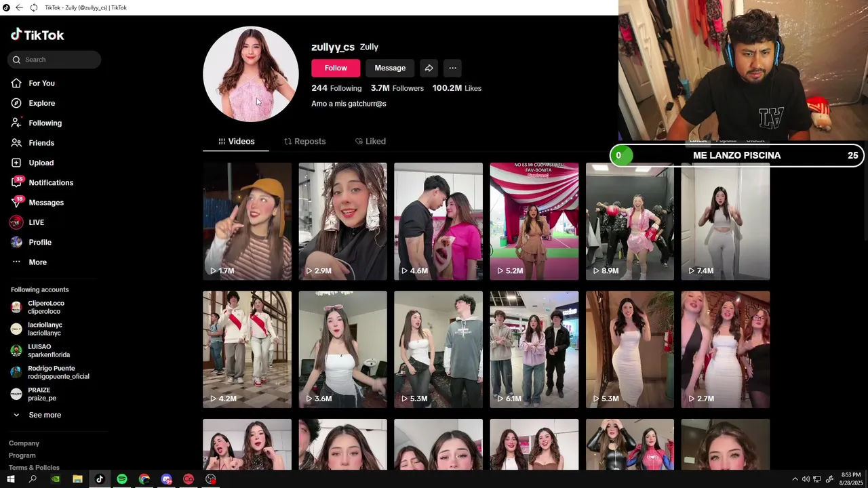Go to your Profile page
Image resolution: width=868 pixels, height=488 pixels.
point(31,242)
